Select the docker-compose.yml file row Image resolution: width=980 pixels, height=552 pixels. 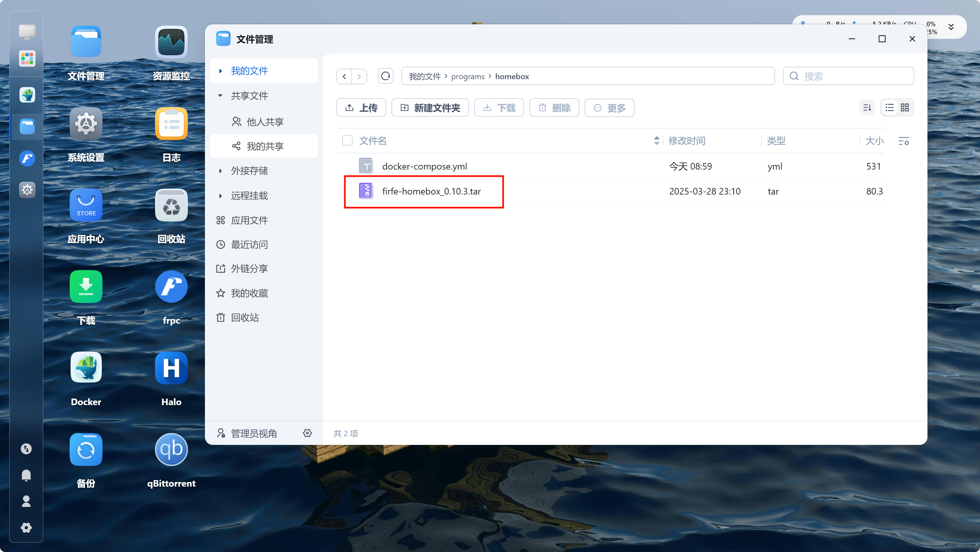point(610,166)
